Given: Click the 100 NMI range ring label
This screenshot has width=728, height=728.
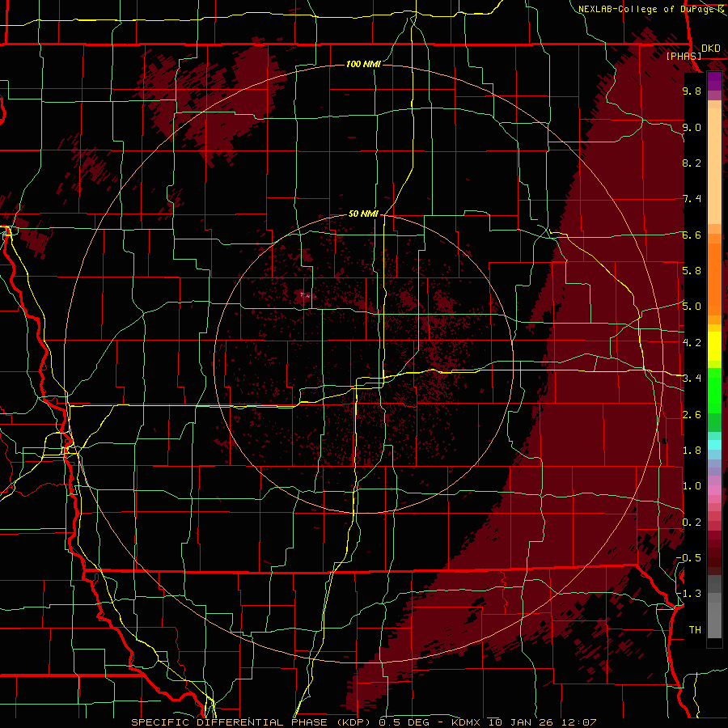Looking at the screenshot, I should pyautogui.click(x=363, y=64).
